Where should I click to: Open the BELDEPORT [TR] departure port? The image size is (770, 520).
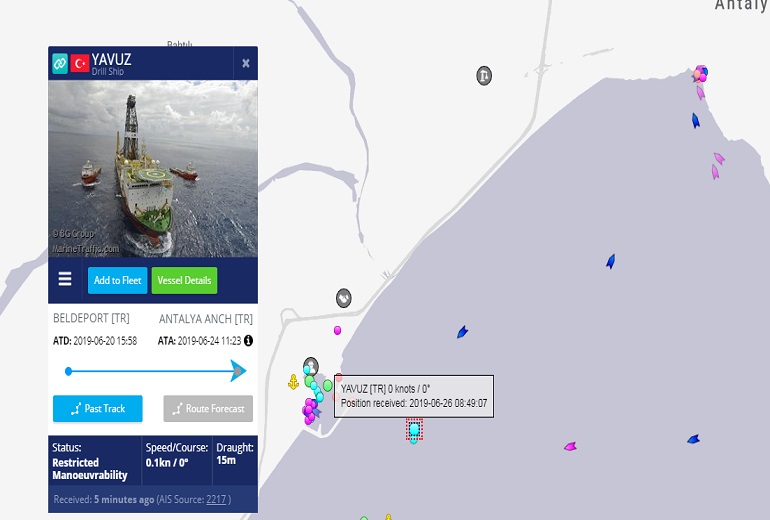(x=91, y=318)
